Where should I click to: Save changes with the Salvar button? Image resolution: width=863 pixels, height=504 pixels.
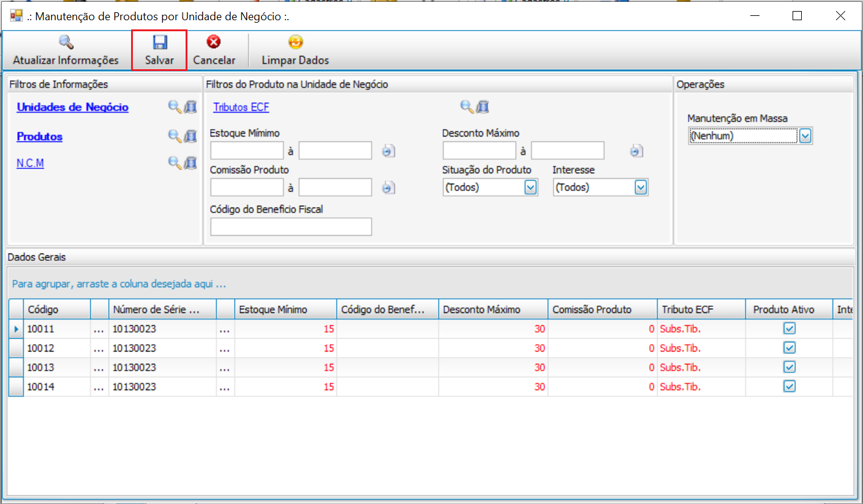(159, 51)
